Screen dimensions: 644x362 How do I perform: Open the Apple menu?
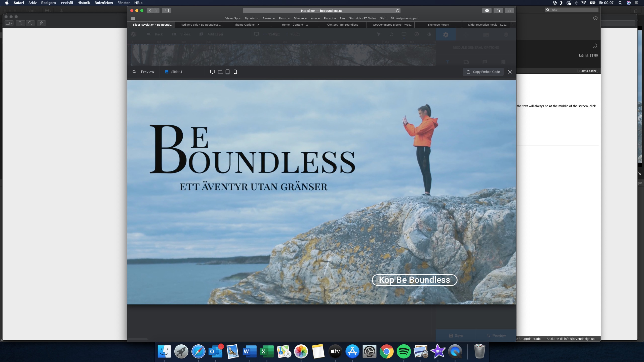click(7, 3)
